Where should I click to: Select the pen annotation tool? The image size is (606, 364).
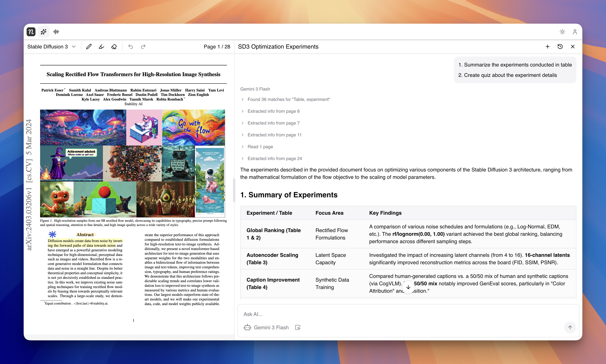click(x=89, y=47)
